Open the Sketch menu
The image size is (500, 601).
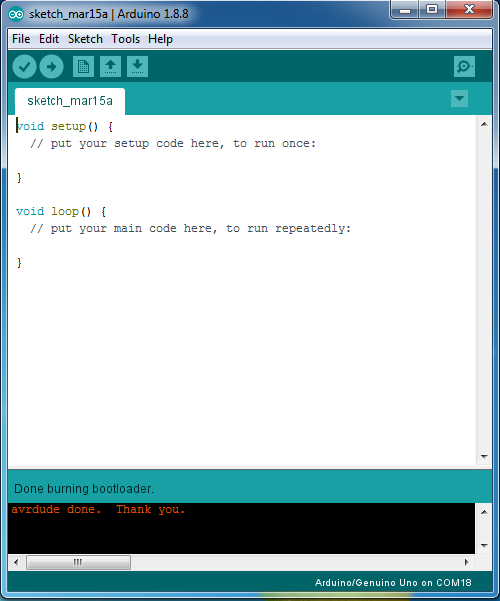[x=85, y=39]
